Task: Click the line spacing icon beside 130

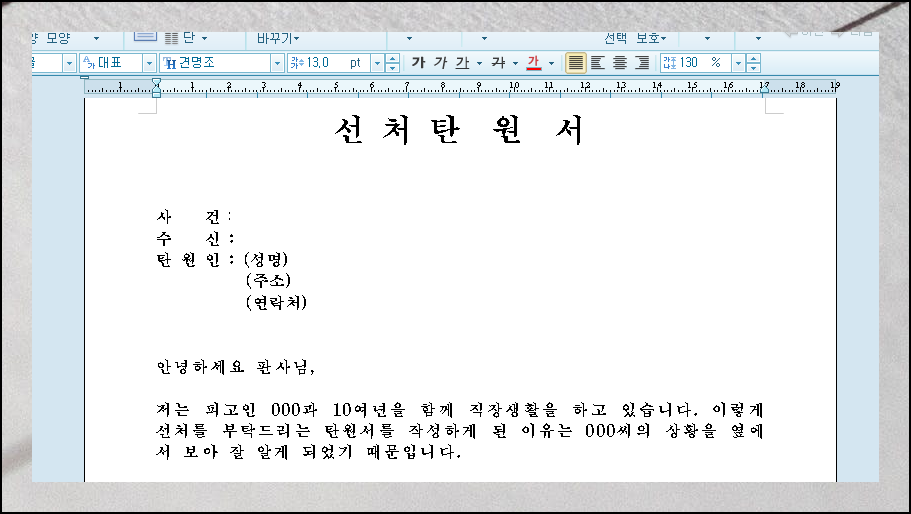Action: point(669,63)
